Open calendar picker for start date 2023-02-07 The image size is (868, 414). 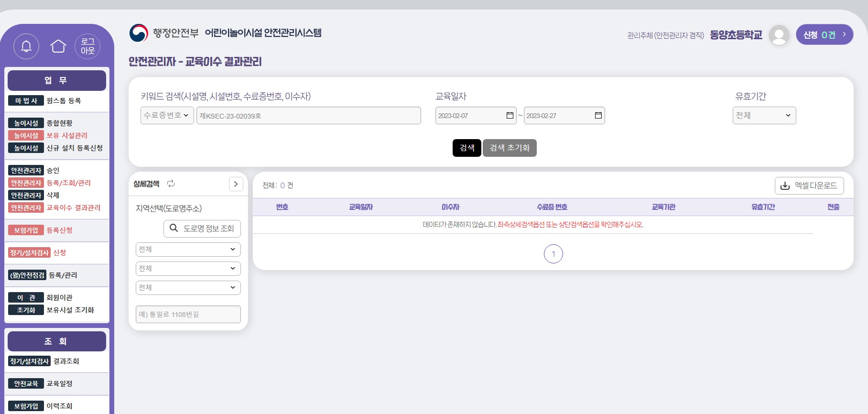pos(510,116)
